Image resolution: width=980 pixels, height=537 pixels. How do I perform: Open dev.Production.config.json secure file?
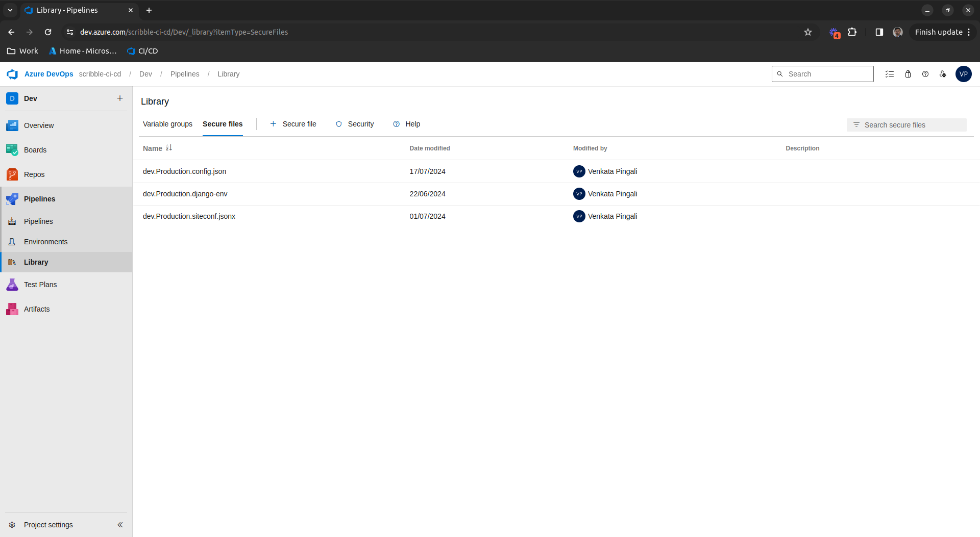[185, 171]
